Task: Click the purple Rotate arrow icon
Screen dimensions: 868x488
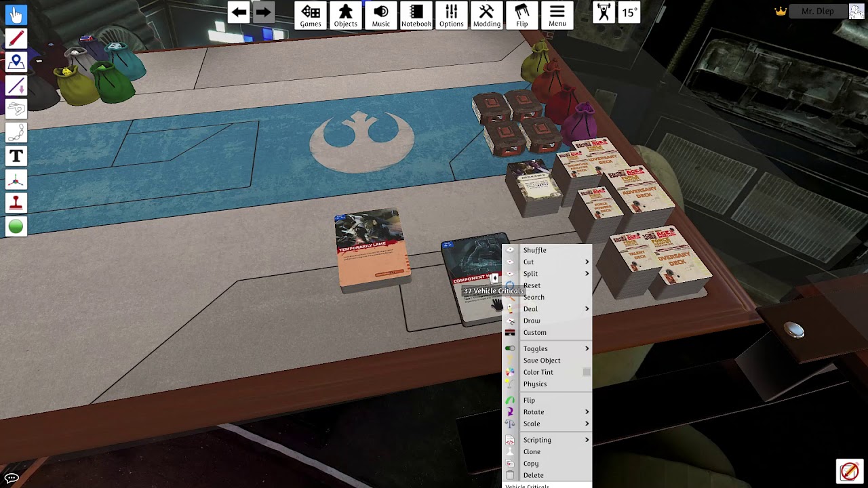Action: [510, 411]
